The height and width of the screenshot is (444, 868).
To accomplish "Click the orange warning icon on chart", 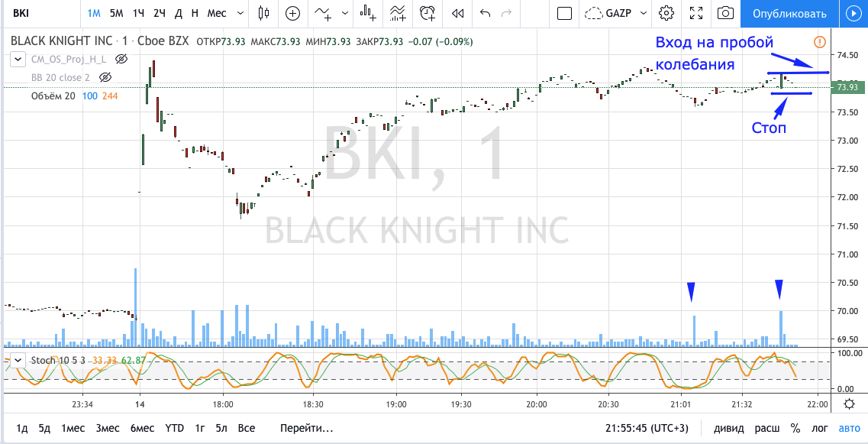I will [820, 41].
